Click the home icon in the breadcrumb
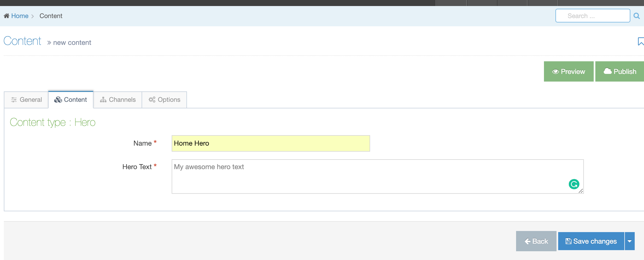Image resolution: width=644 pixels, height=260 pixels. tap(7, 16)
